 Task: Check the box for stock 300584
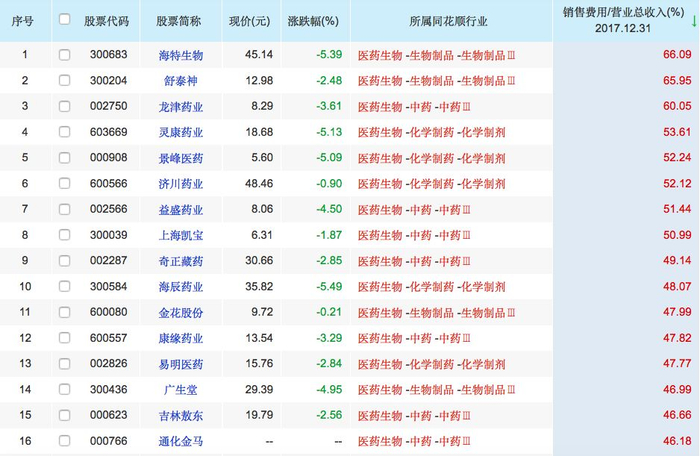(65, 286)
